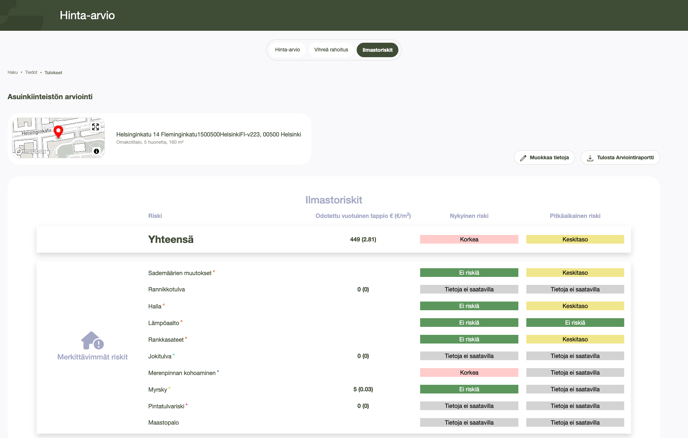This screenshot has height=438, width=688.
Task: Switch to the Hinta-arvio tab
Action: coord(287,50)
